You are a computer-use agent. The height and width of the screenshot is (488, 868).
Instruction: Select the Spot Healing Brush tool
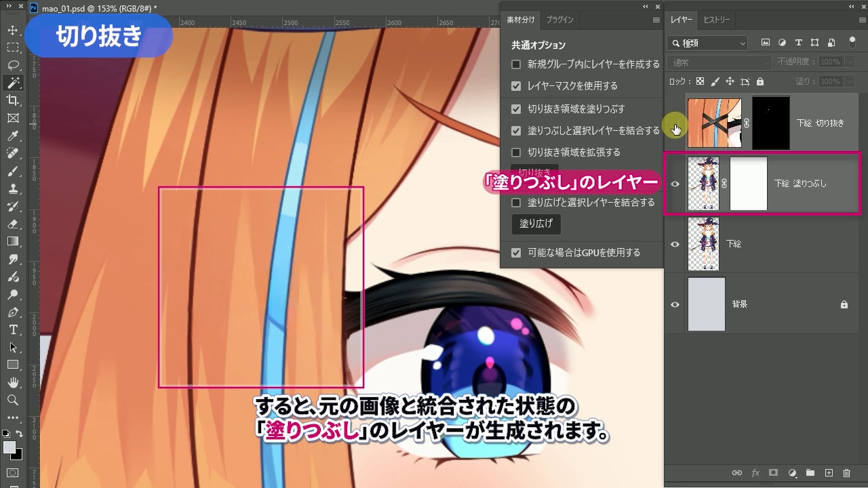[13, 154]
